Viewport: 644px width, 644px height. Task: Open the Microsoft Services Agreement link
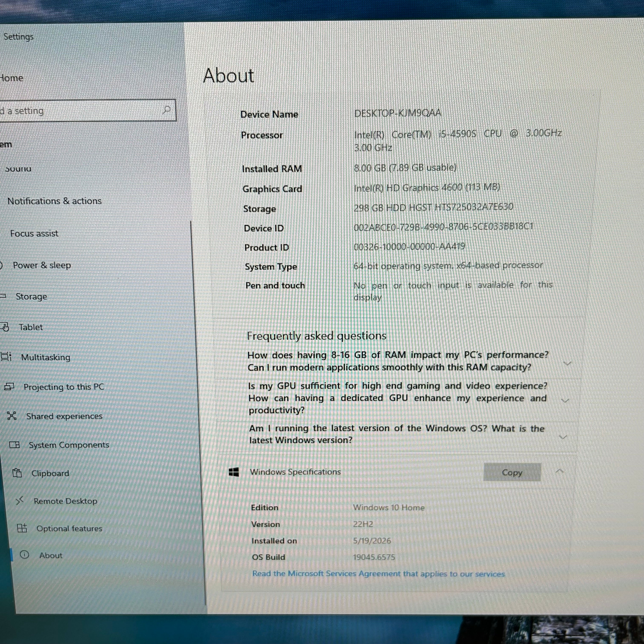(x=378, y=573)
